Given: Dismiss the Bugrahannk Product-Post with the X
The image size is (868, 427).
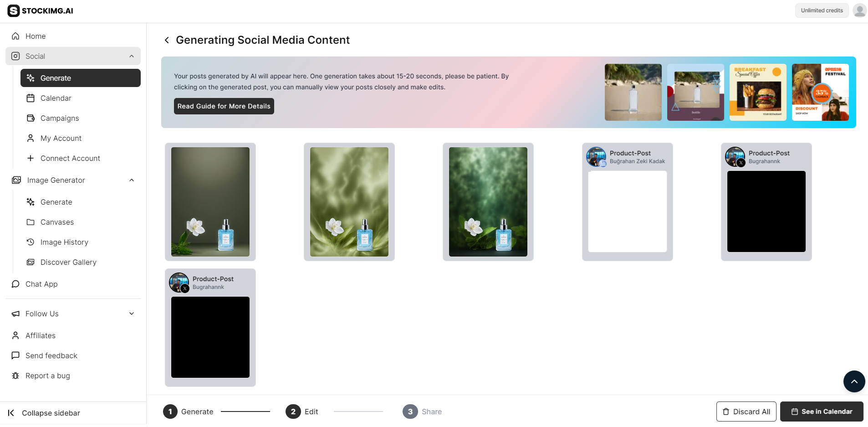Looking at the screenshot, I should pyautogui.click(x=741, y=163).
